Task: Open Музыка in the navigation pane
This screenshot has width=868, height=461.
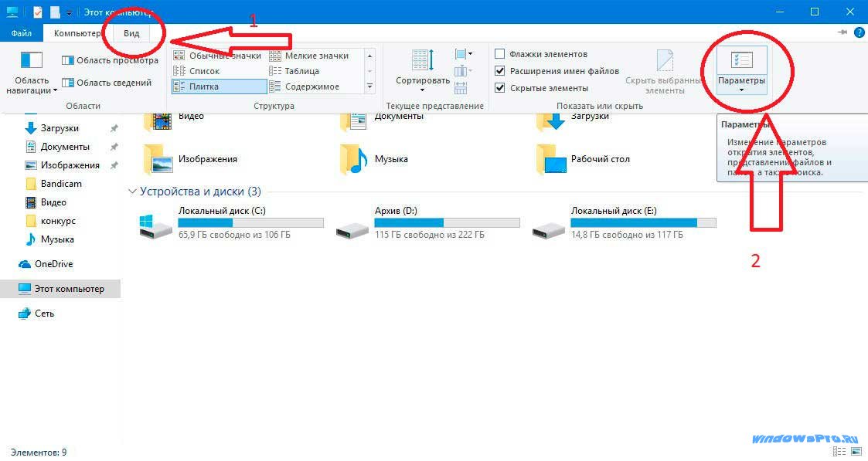Action: click(x=57, y=239)
